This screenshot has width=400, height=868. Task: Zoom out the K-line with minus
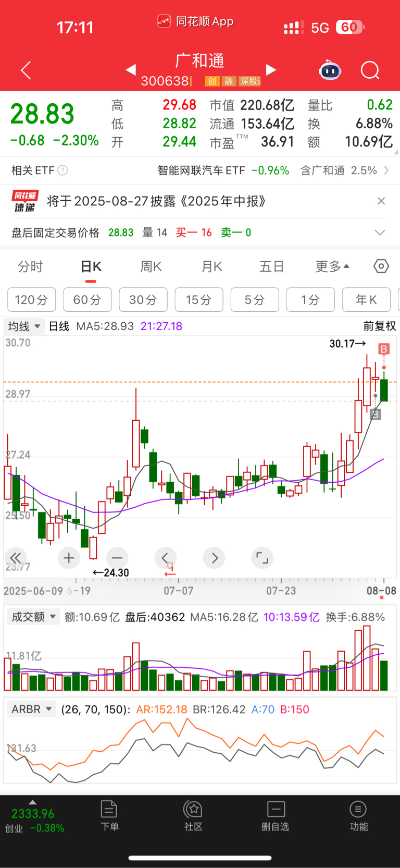click(117, 558)
